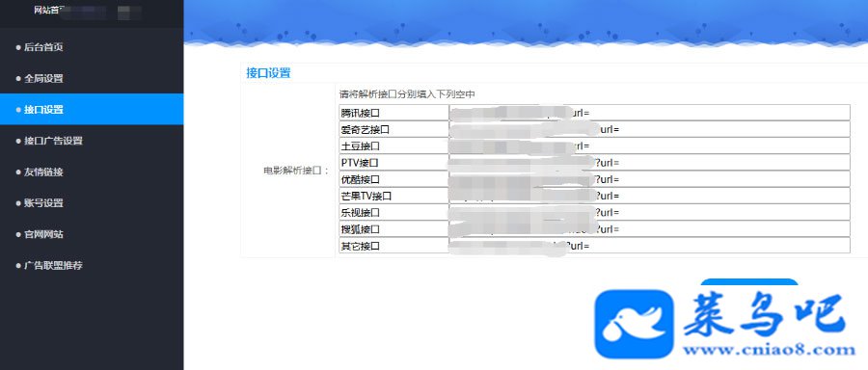Focus the 其它接口 URL input field
The image size is (868, 370).
(649, 246)
